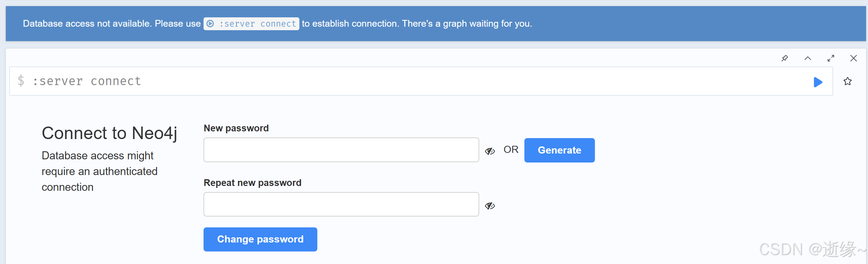Viewport: 868px width, 264px height.
Task: Expand the frame to fullscreen
Action: pyautogui.click(x=830, y=58)
